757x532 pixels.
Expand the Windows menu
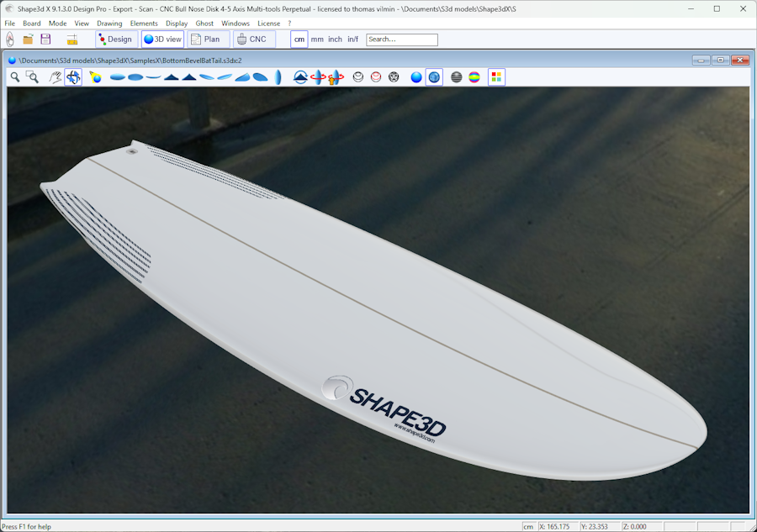pyautogui.click(x=236, y=24)
